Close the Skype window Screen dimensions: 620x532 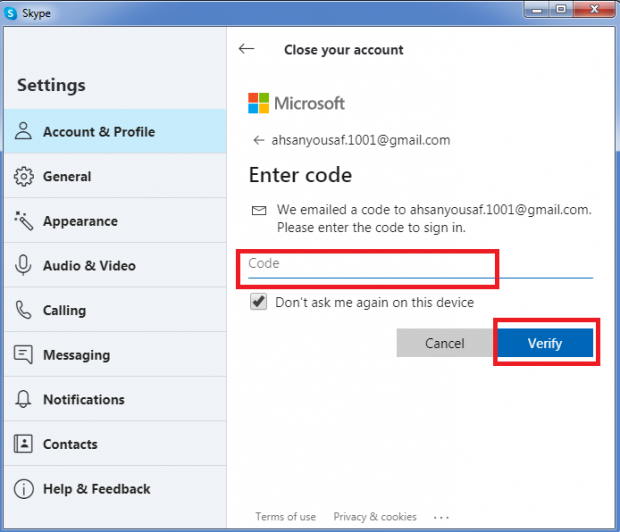594,9
